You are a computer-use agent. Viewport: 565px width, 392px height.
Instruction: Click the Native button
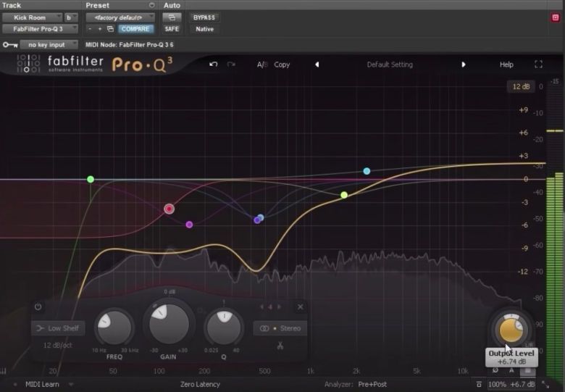[x=204, y=29]
